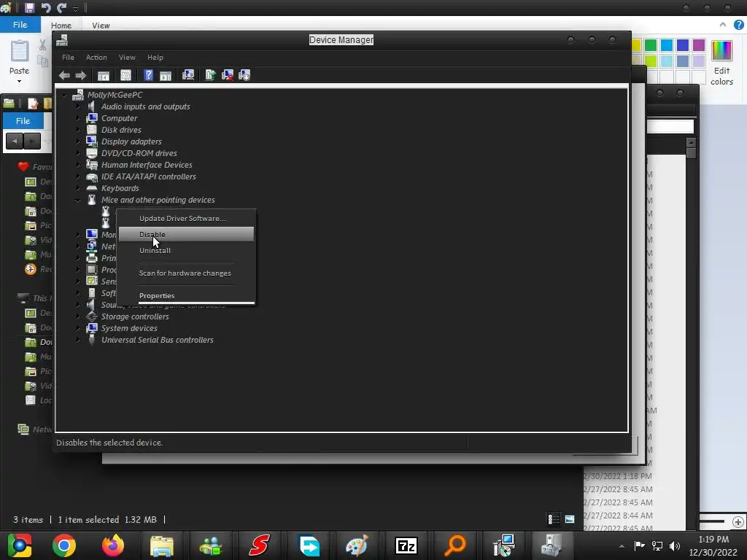The width and height of the screenshot is (747, 560).
Task: Click the Redo icon in Paint title bar
Action: [62, 7]
